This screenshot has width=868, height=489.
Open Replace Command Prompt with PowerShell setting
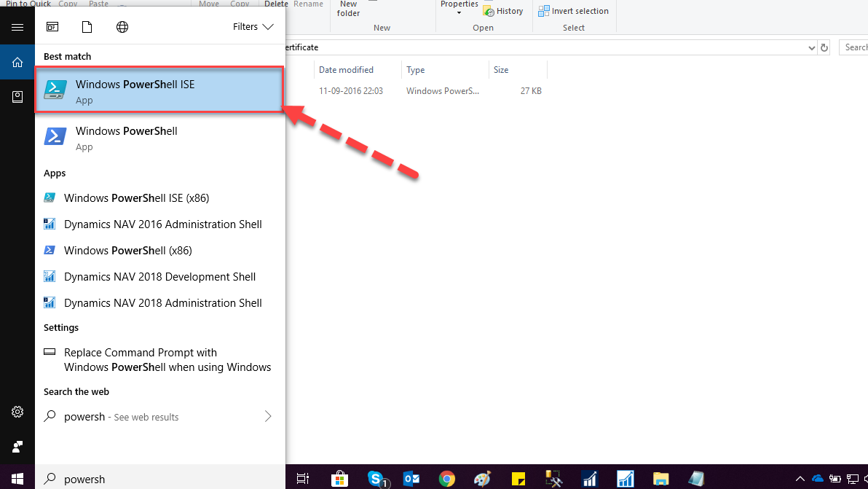click(159, 360)
